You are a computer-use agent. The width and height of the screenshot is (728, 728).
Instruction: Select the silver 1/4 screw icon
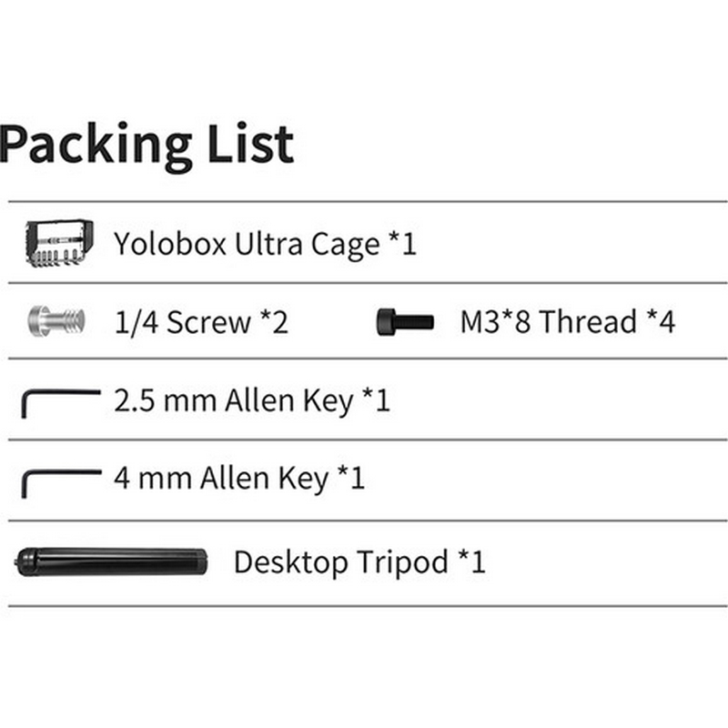coord(56,320)
